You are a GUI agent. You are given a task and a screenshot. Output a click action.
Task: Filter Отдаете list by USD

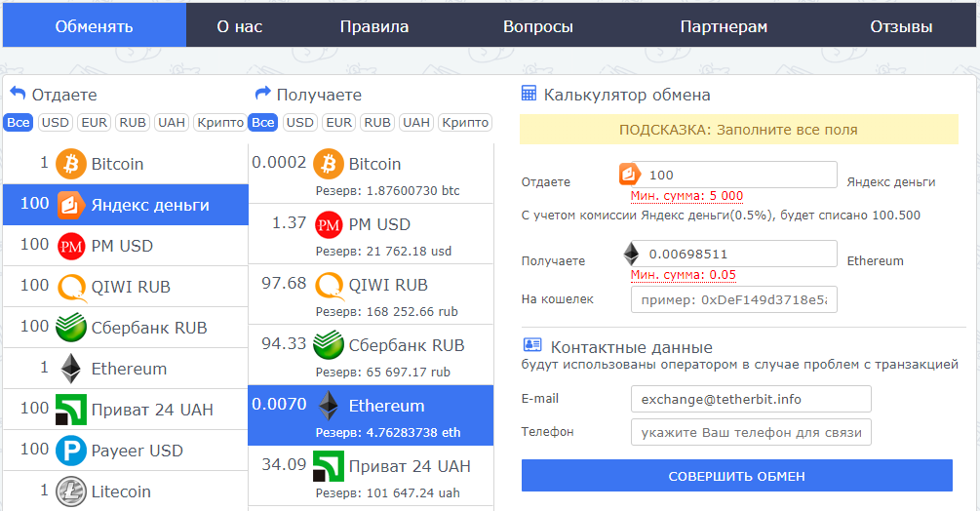55,123
